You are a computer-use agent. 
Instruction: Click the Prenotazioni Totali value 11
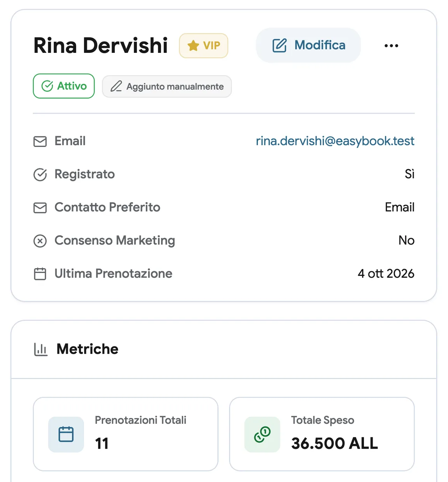102,444
